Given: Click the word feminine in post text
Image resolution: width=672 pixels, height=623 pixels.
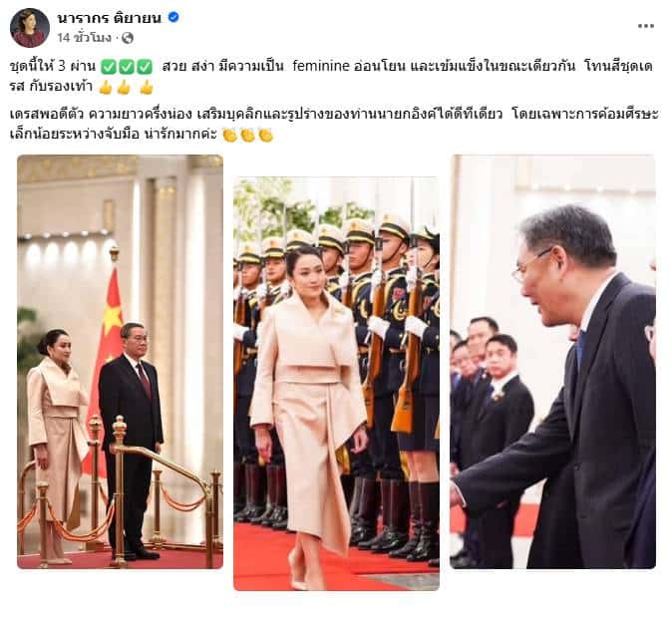Looking at the screenshot, I should (321, 67).
